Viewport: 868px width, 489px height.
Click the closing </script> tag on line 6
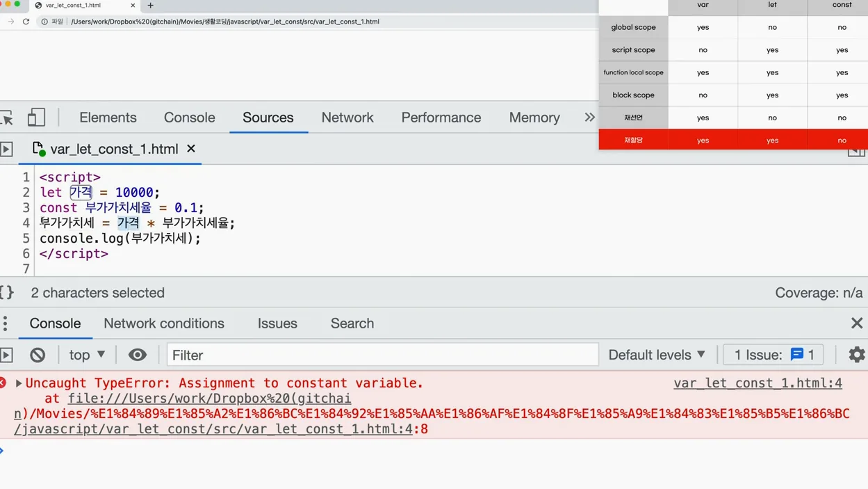click(74, 254)
